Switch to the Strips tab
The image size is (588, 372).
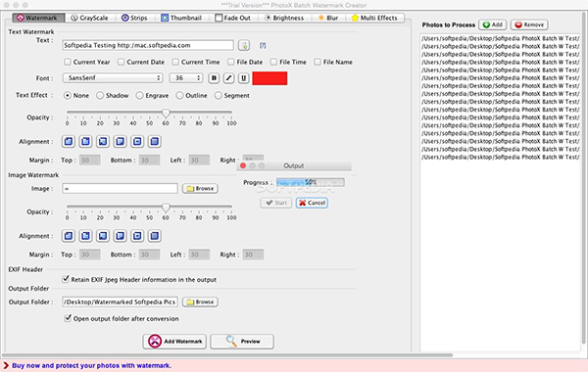(x=134, y=18)
